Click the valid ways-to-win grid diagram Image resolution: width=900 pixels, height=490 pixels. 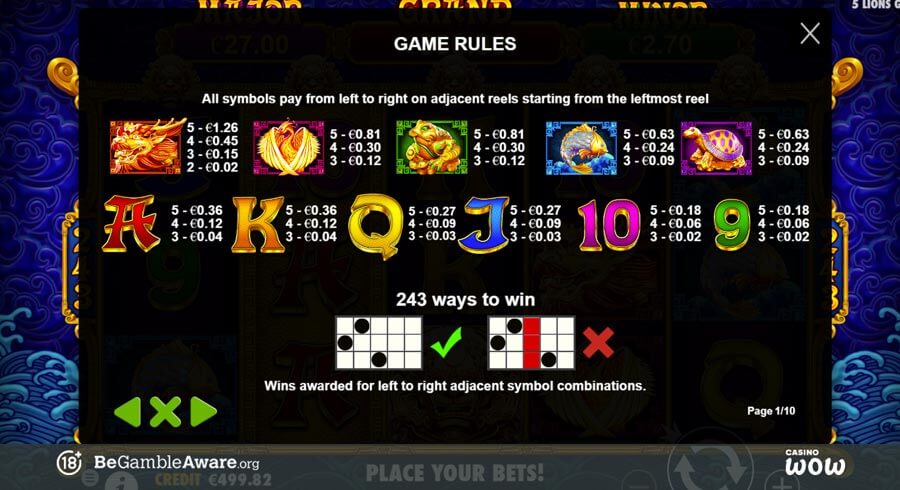[x=379, y=343]
